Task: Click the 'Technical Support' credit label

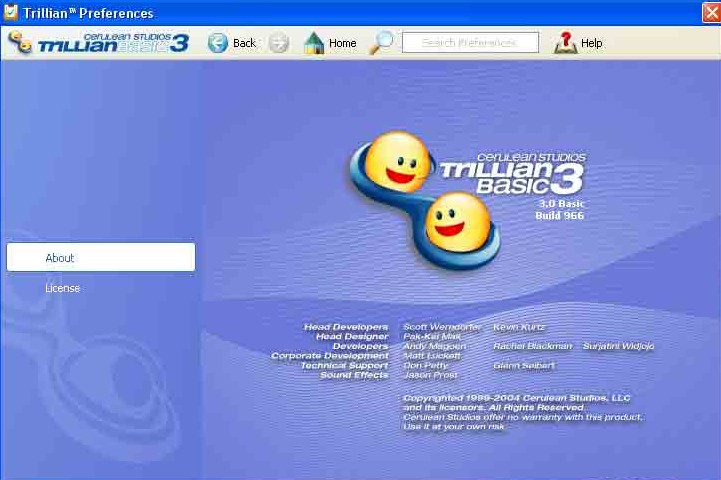Action: [344, 366]
